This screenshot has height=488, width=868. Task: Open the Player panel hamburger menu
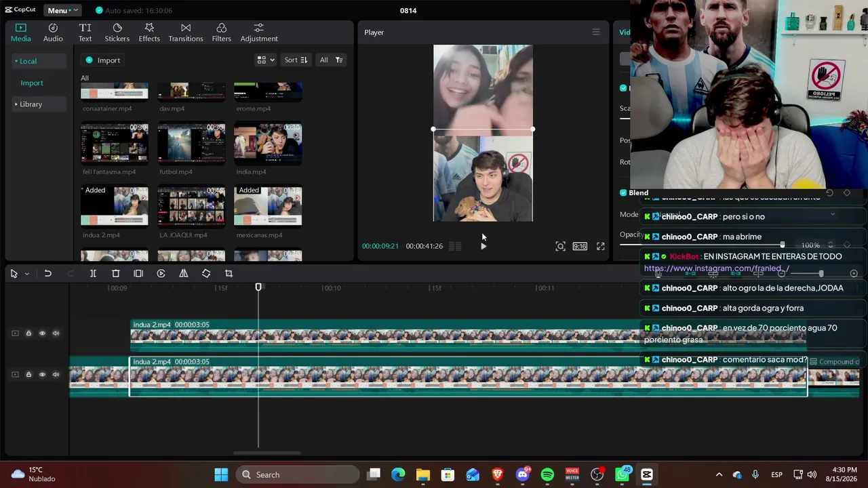coord(596,32)
